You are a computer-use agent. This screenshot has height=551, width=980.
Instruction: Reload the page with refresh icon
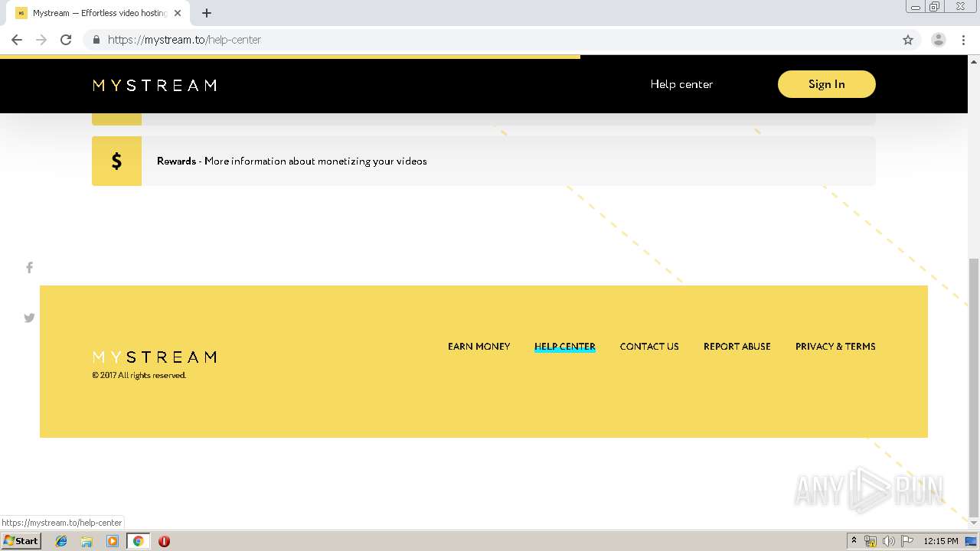point(66,40)
